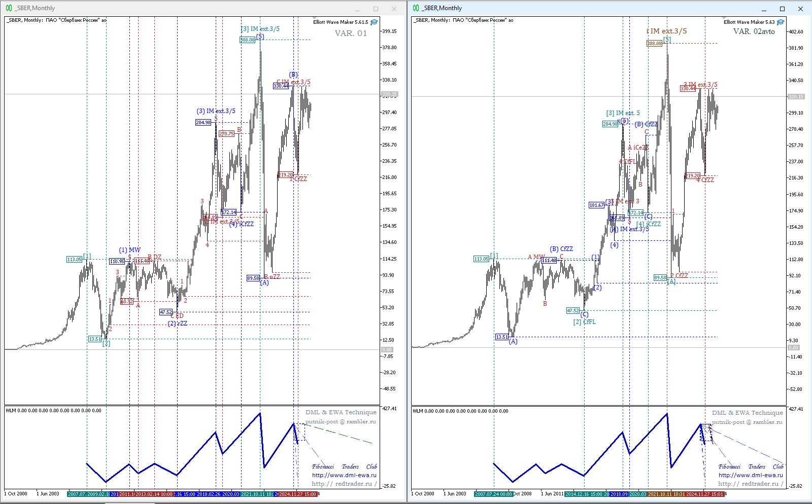Open the redtrader.ru link in right chart

[x=751, y=484]
